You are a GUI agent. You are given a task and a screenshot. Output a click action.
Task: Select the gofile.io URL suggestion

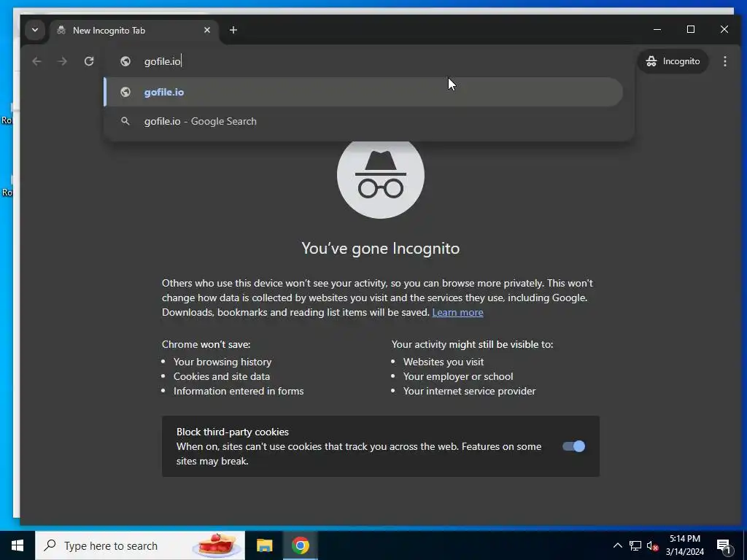coord(363,92)
